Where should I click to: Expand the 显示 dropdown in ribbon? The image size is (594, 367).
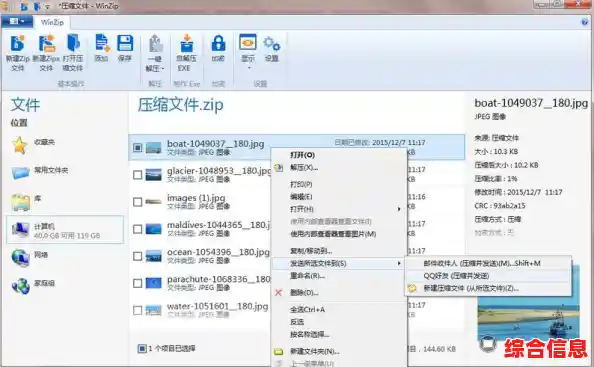pyautogui.click(x=249, y=69)
